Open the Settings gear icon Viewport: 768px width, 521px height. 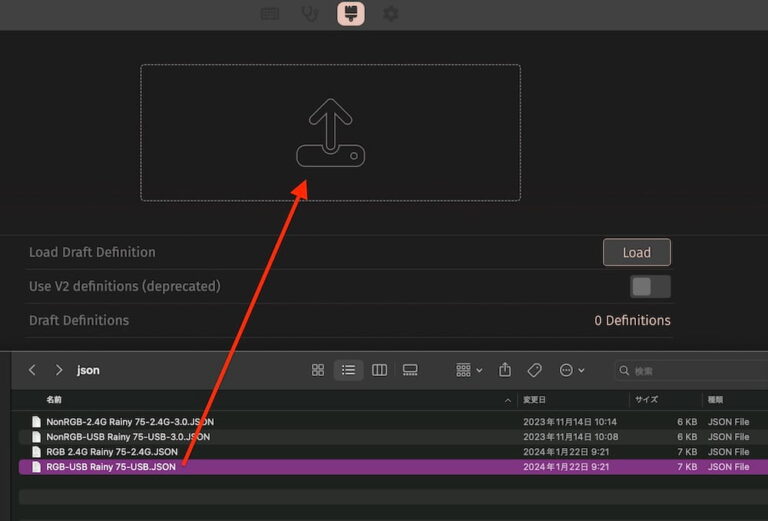[x=390, y=14]
